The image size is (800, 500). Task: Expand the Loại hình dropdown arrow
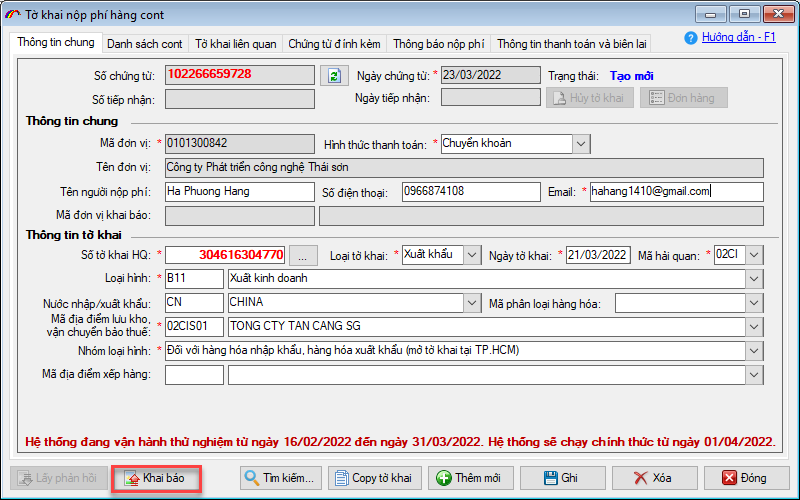tap(754, 279)
